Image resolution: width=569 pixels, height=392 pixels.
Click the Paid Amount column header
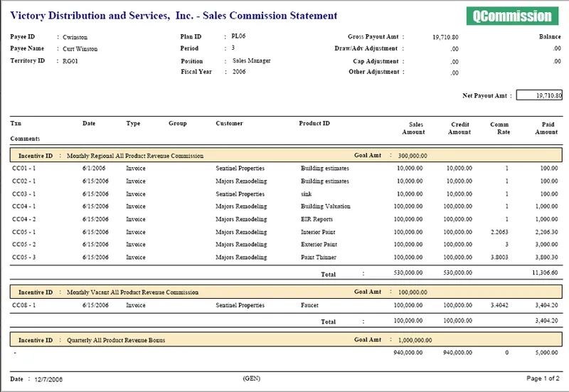546,128
